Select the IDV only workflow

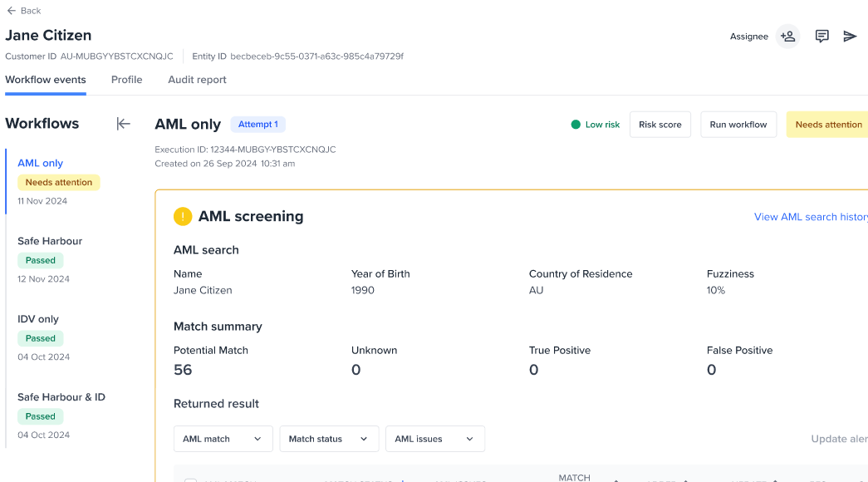tap(38, 319)
